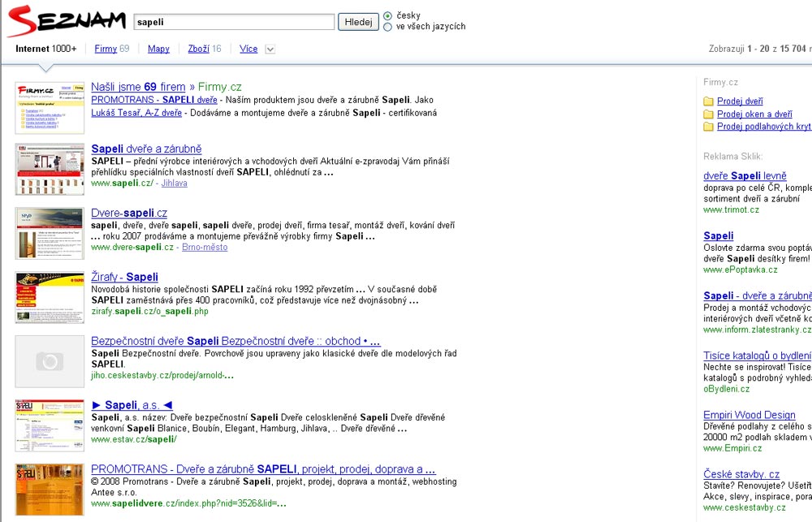This screenshot has width=812, height=522.
Task: Click the www.trimot.cz ad URL
Action: (732, 209)
